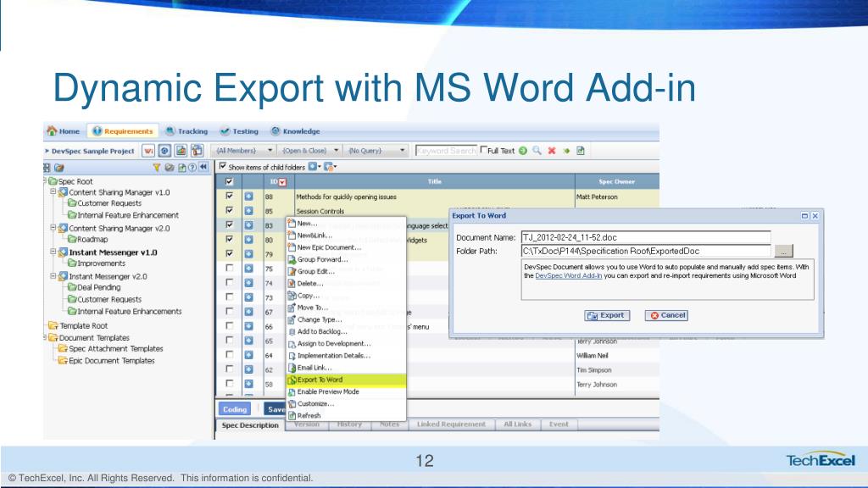Click the expand-all grid icon atop tree panel
Screen dimensions: 868x488
pyautogui.click(x=47, y=167)
